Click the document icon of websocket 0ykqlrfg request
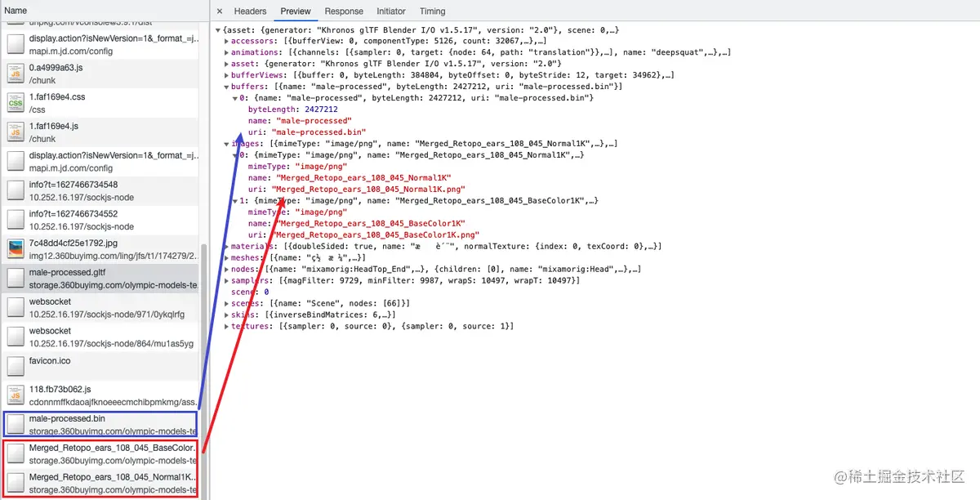 click(16, 307)
